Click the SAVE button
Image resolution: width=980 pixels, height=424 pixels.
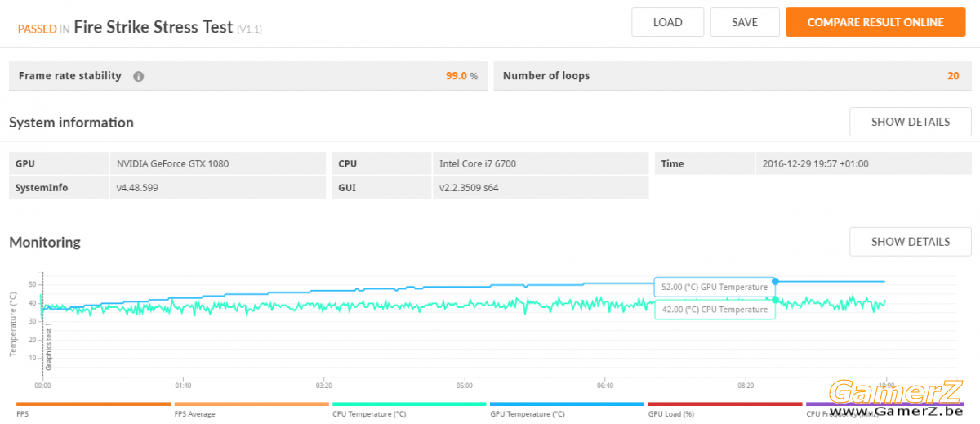(745, 22)
